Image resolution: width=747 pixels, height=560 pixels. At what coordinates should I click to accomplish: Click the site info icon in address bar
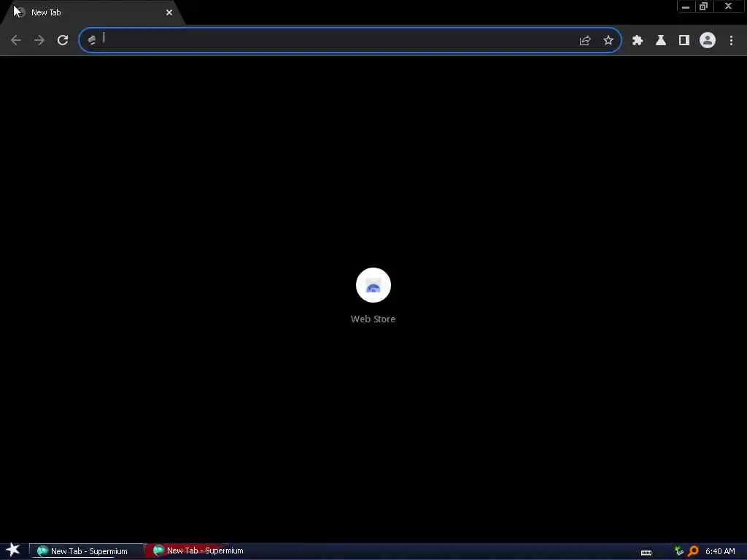point(92,41)
